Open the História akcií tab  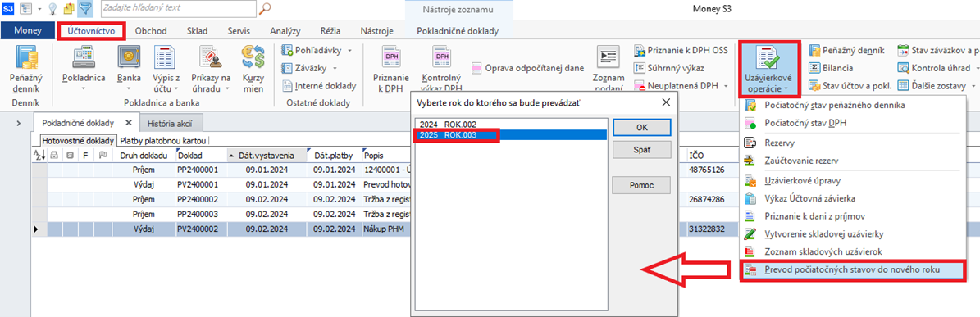click(x=170, y=123)
